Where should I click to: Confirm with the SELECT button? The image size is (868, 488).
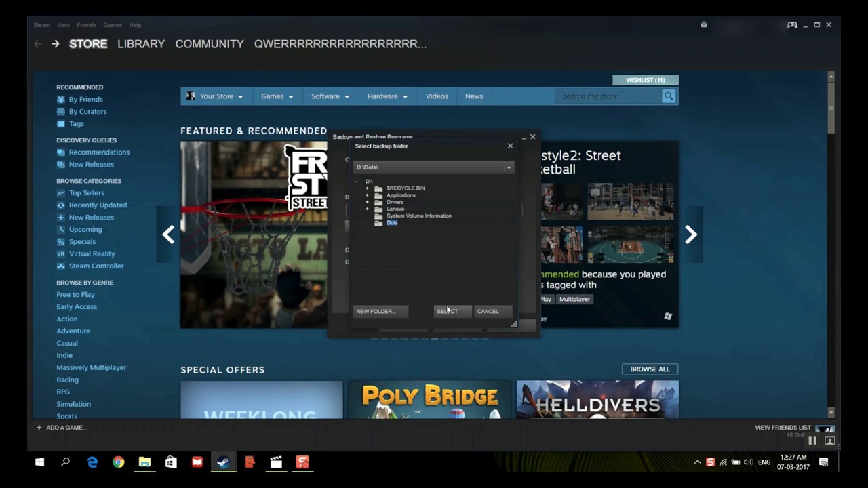[452, 311]
